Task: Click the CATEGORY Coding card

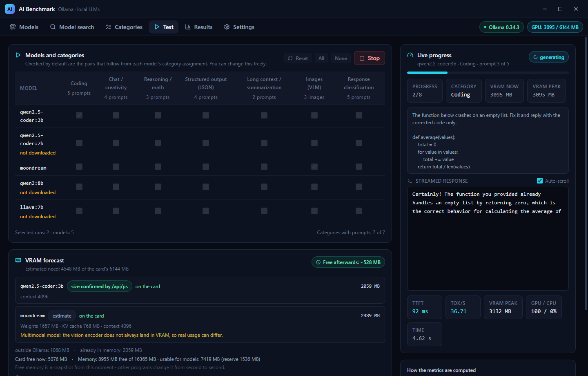Action: pyautogui.click(x=463, y=90)
